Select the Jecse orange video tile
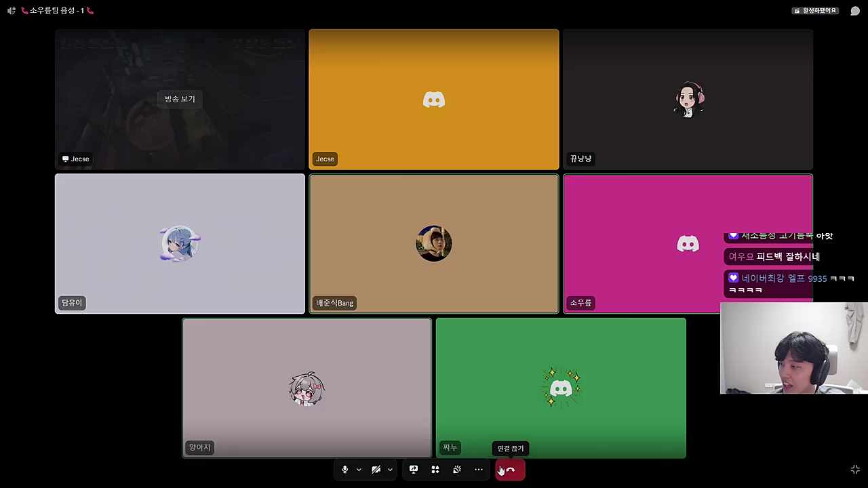This screenshot has width=868, height=488. [434, 99]
